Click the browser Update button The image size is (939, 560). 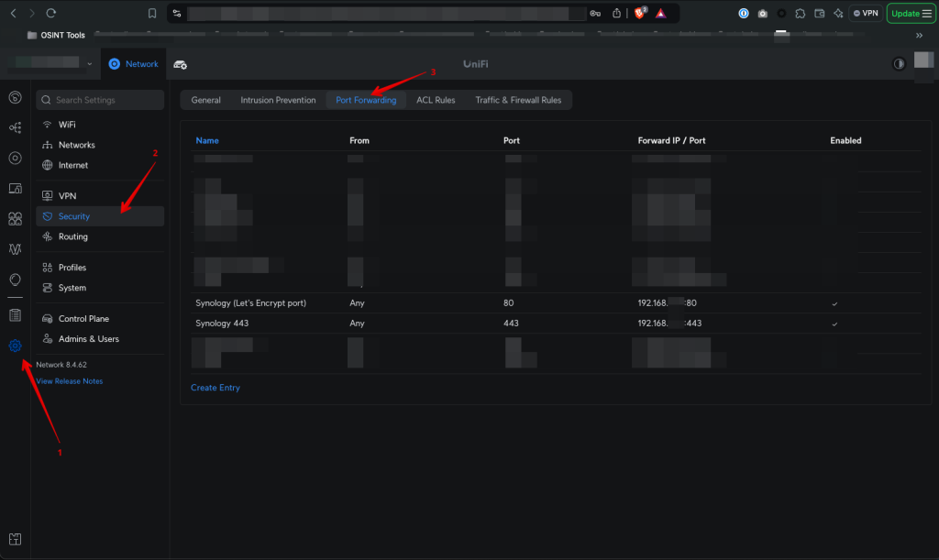911,13
